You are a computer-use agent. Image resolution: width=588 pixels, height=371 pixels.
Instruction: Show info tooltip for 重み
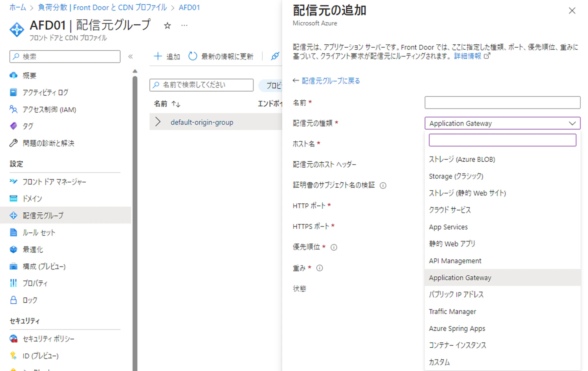[x=319, y=268]
